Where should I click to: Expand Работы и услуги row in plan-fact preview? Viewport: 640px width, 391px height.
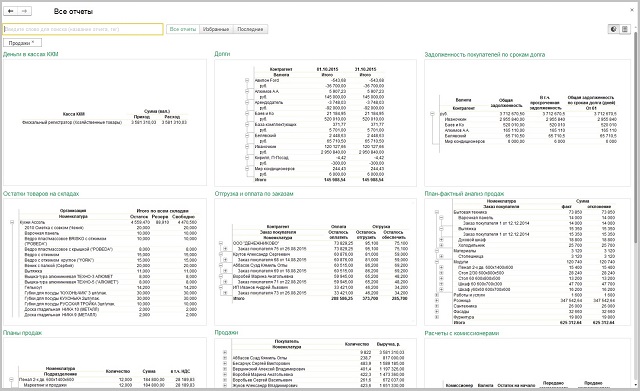437,295
